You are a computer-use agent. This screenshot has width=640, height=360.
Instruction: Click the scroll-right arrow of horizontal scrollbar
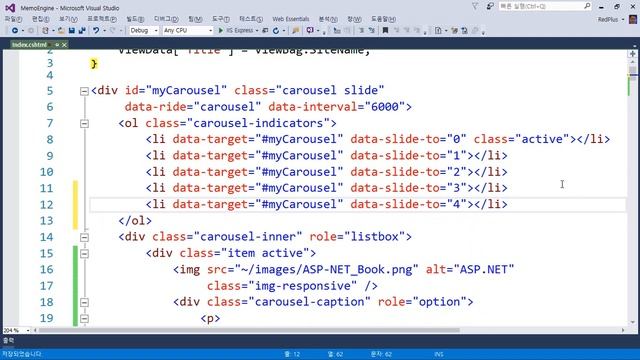[x=623, y=330]
